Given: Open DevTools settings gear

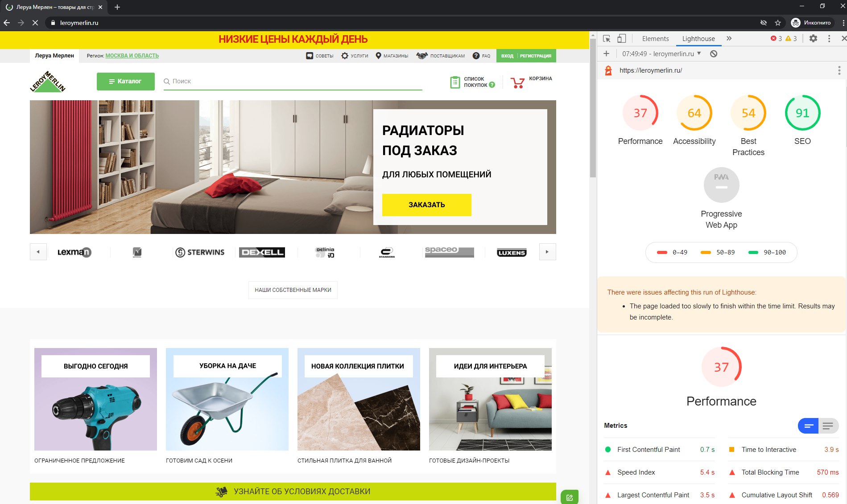Looking at the screenshot, I should 813,39.
